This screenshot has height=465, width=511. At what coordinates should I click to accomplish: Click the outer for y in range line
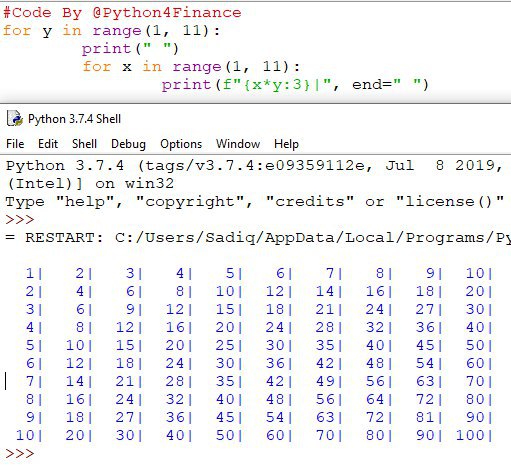point(111,31)
